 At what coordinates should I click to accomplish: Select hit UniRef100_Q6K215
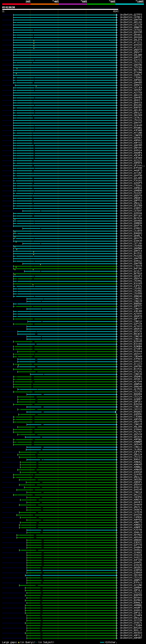131,95
